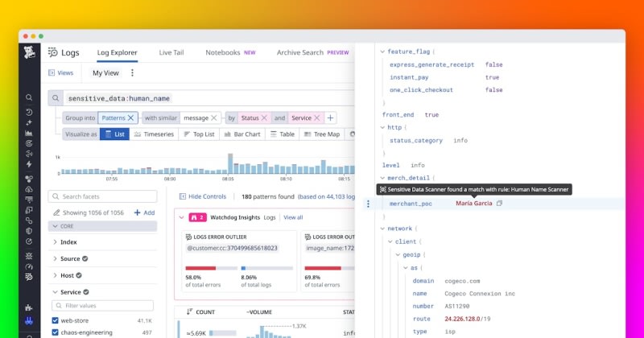Collapse the feature_flag JSON node
The image size is (644, 338).
[382, 51]
